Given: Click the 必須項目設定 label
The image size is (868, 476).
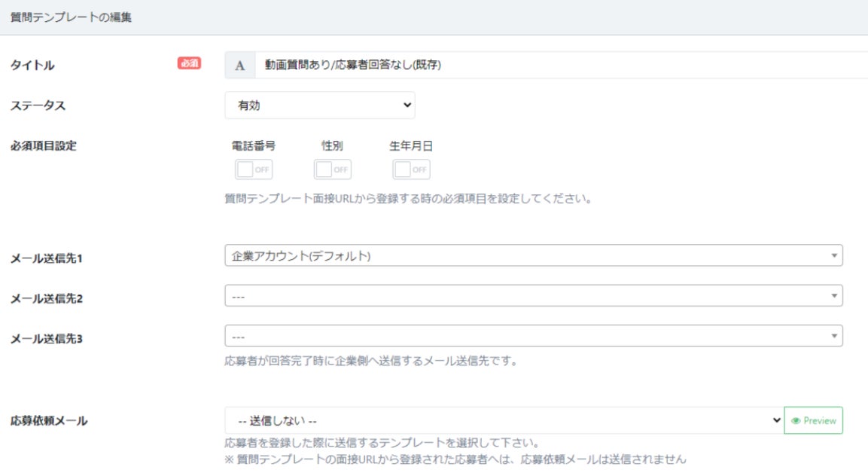Looking at the screenshot, I should (44, 146).
